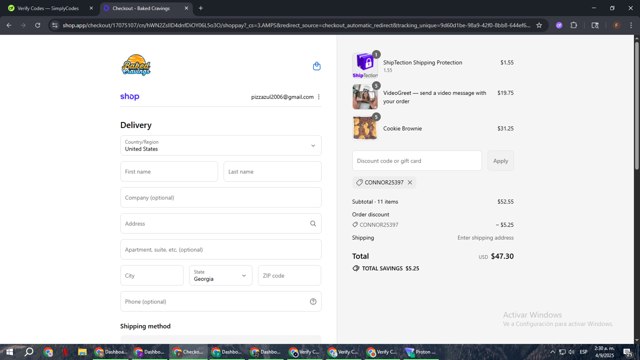Focus the Last name field
Screen dimensions: 640x360
[272, 171]
